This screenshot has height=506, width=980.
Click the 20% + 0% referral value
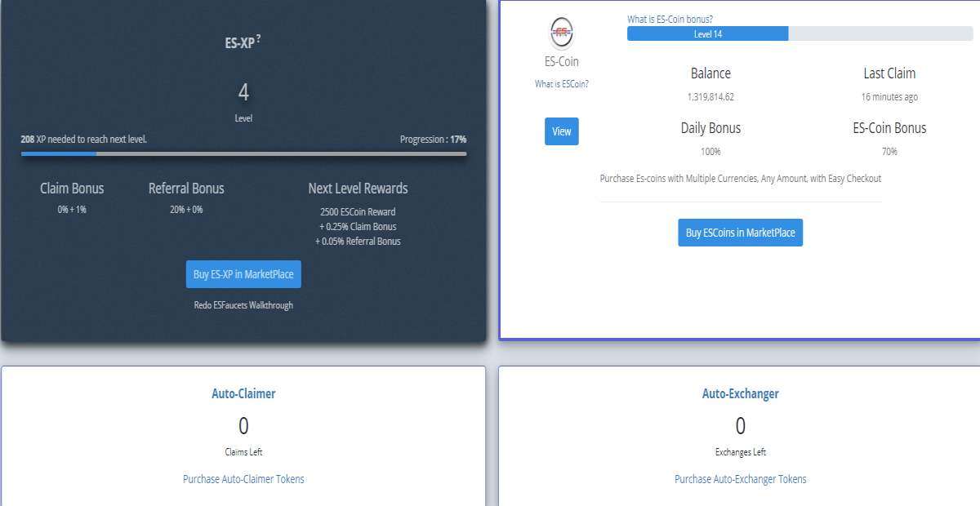click(x=186, y=210)
